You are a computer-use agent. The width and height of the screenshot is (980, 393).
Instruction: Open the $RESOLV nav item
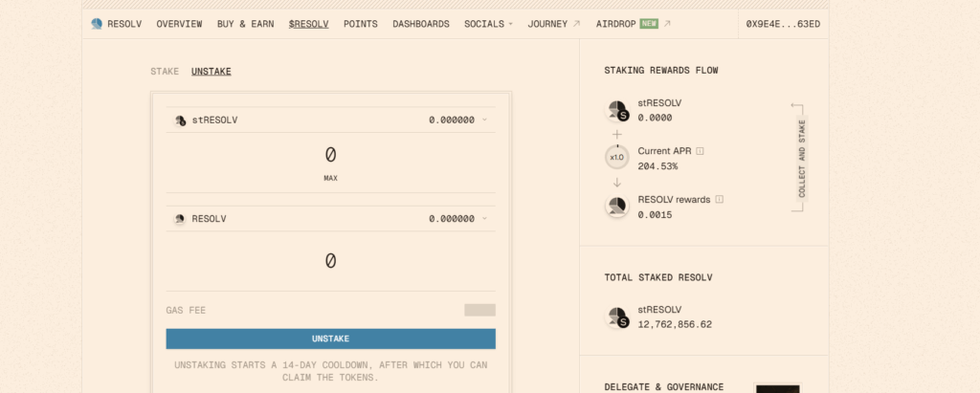click(309, 24)
